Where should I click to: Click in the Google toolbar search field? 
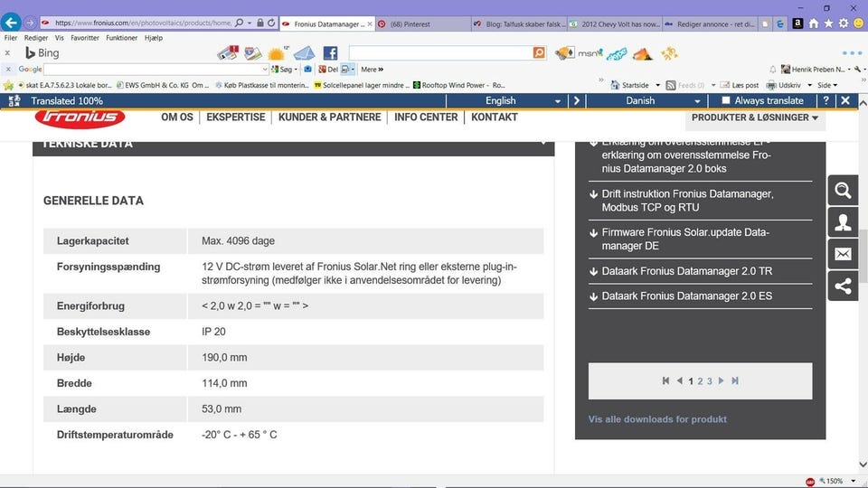pos(152,70)
